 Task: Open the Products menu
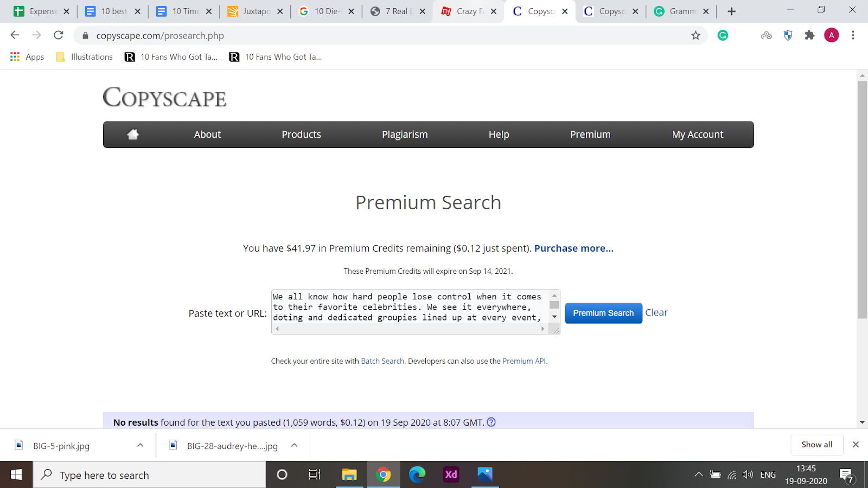click(301, 134)
